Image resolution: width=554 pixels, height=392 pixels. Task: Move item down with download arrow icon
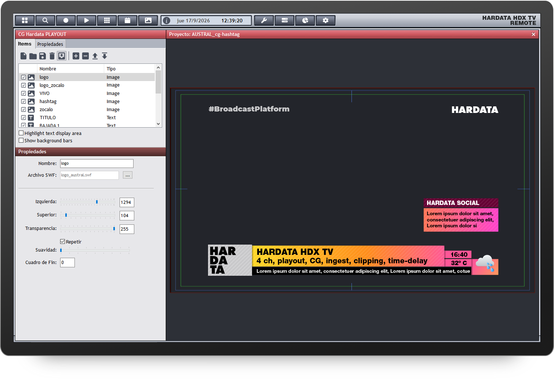tap(105, 56)
